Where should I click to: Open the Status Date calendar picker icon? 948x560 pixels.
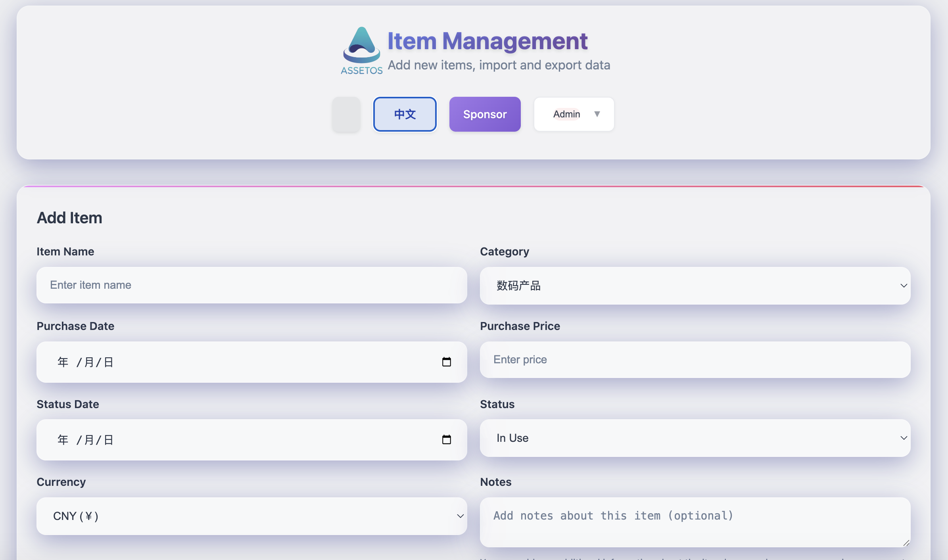tap(447, 439)
